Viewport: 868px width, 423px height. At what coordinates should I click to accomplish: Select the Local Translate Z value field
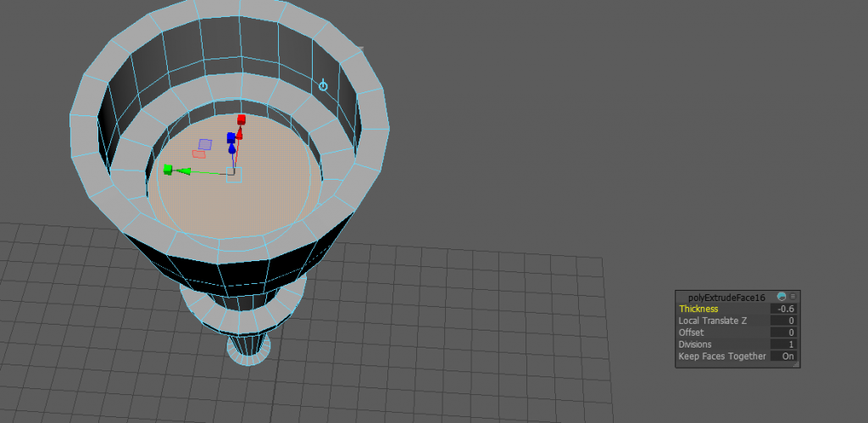coord(783,320)
